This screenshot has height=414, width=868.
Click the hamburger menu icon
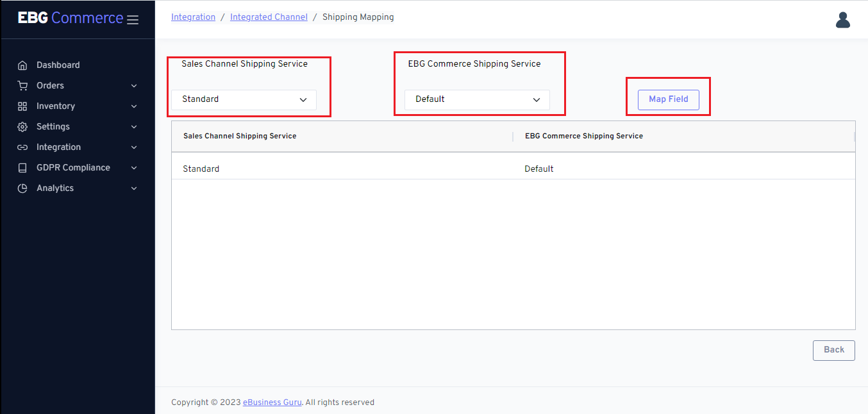tap(133, 20)
